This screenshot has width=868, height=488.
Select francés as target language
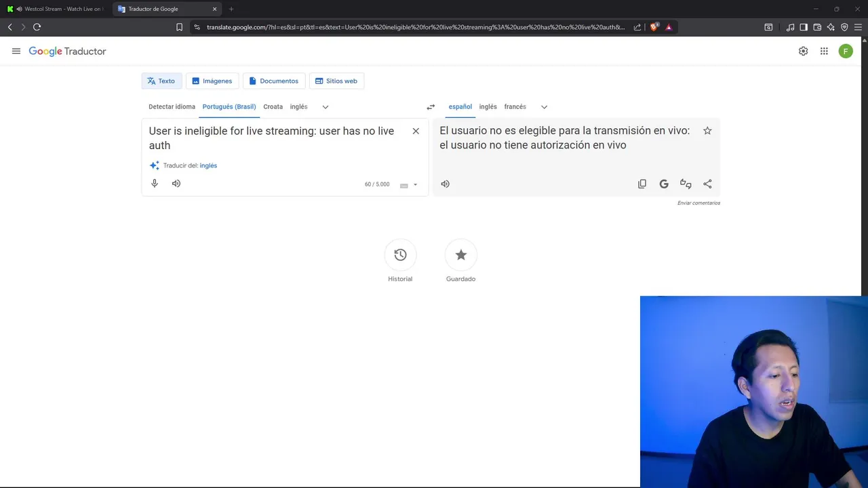(515, 106)
